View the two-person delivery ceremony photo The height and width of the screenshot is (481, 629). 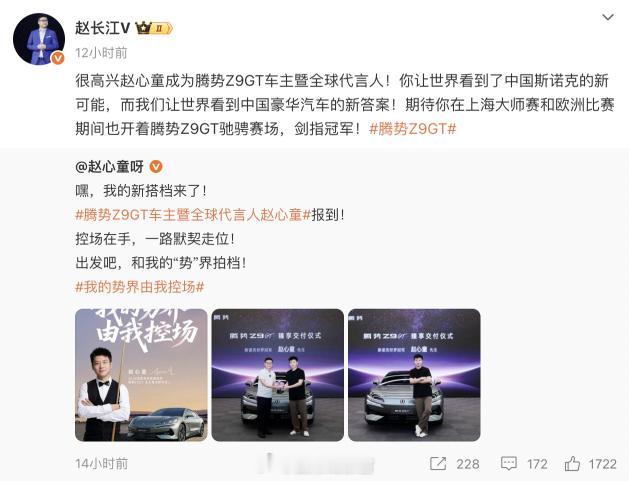278,375
